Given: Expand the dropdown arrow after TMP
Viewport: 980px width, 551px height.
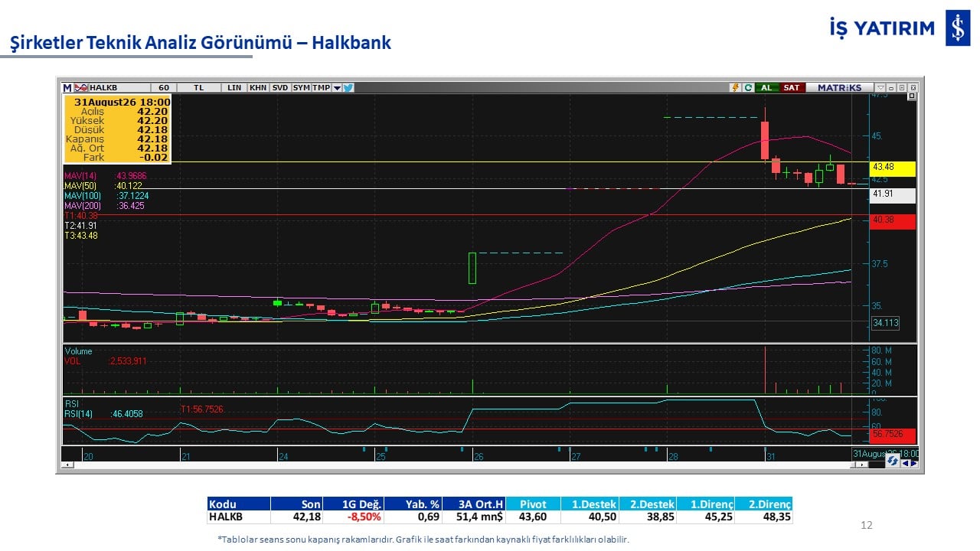Looking at the screenshot, I should (337, 87).
